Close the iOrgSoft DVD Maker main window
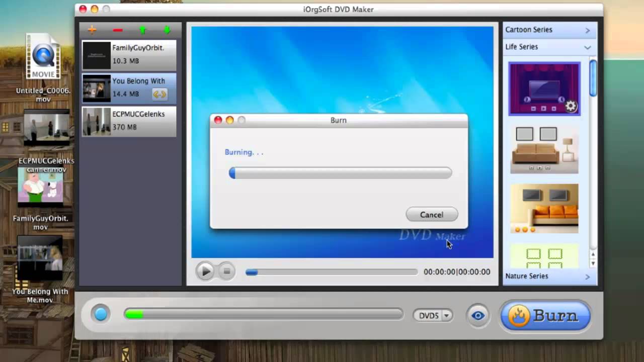 [x=83, y=9]
